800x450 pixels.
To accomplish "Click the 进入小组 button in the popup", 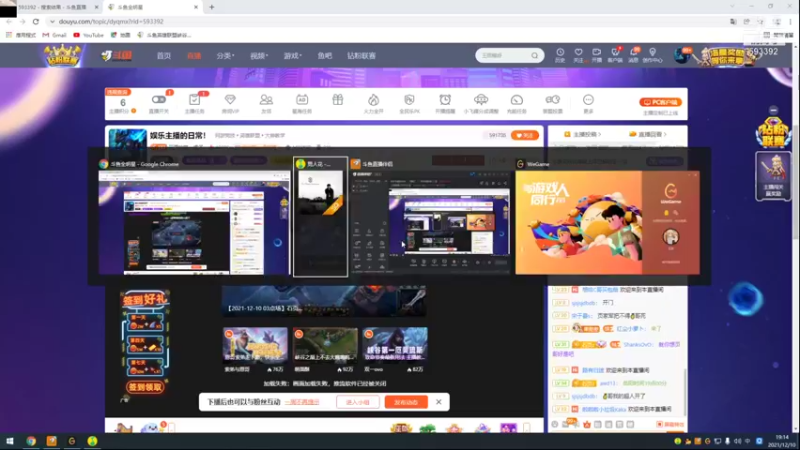I will pos(358,402).
